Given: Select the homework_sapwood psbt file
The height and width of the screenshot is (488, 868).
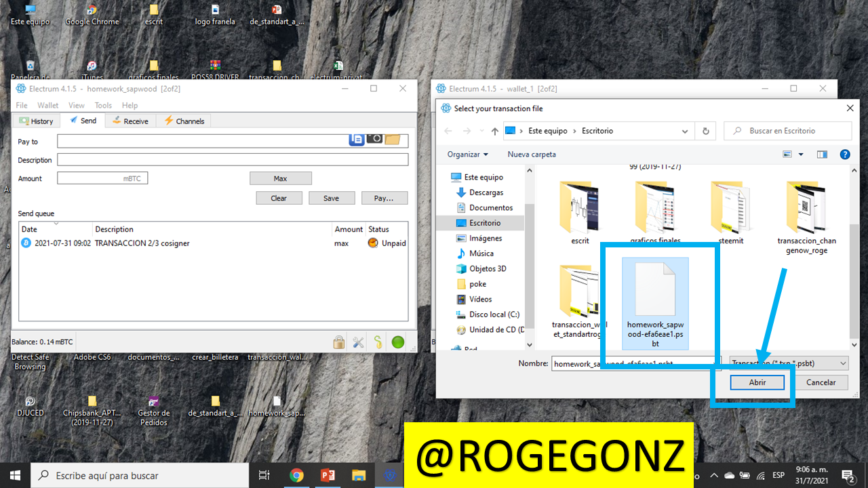Looking at the screenshot, I should tap(655, 303).
